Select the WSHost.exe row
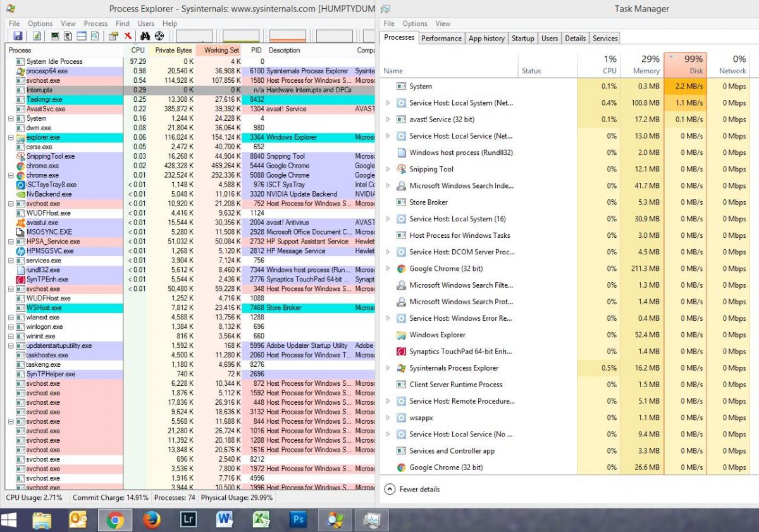759x532 pixels. 190,308
